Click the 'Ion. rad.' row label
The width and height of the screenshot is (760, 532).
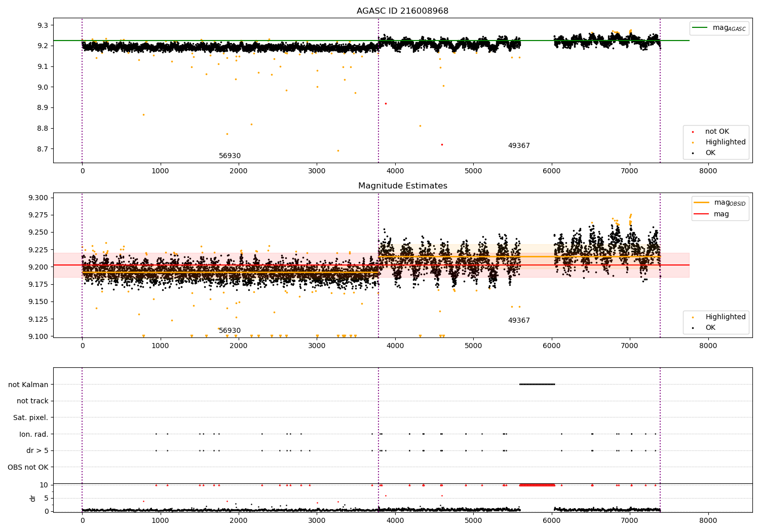click(34, 435)
